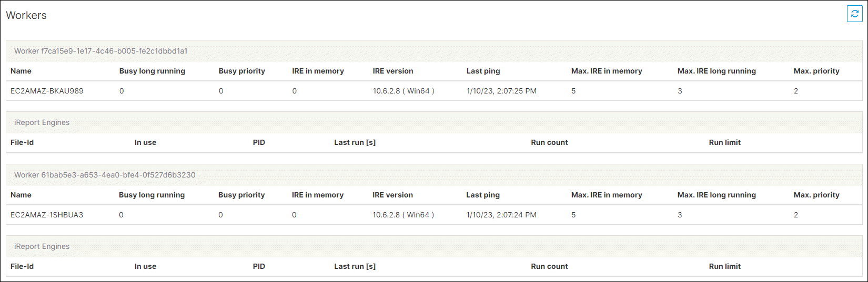Viewport: 868px width, 282px height.
Task: Select the 1/10/23, 2:07:25 PM last ping cell
Action: [501, 91]
